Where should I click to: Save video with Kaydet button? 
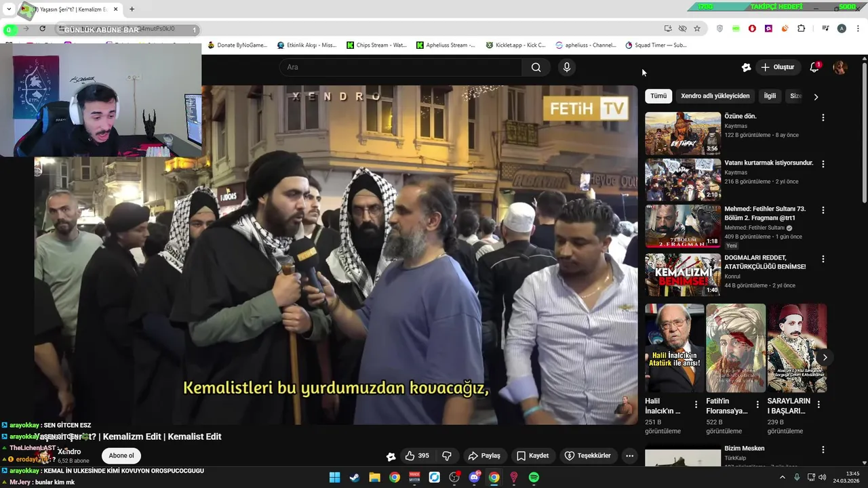coord(532,455)
